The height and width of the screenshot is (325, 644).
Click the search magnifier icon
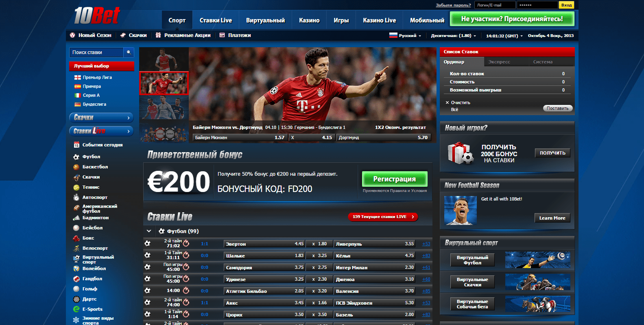[x=129, y=52]
